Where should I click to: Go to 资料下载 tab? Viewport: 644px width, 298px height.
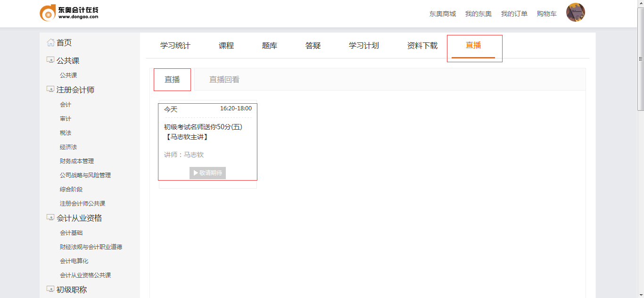point(422,46)
